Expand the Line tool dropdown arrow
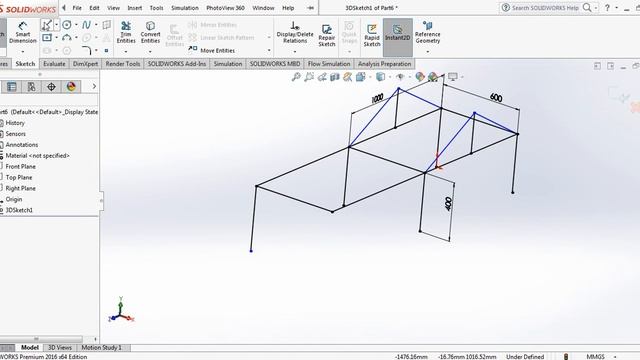640x360 pixels. click(56, 25)
